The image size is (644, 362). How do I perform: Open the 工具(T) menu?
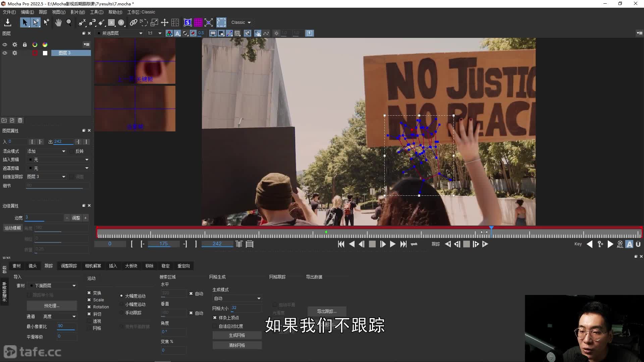[97, 12]
